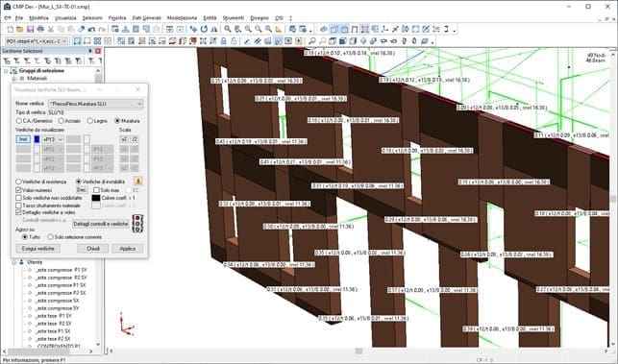Open the Nome verifica dropdown

(96, 104)
